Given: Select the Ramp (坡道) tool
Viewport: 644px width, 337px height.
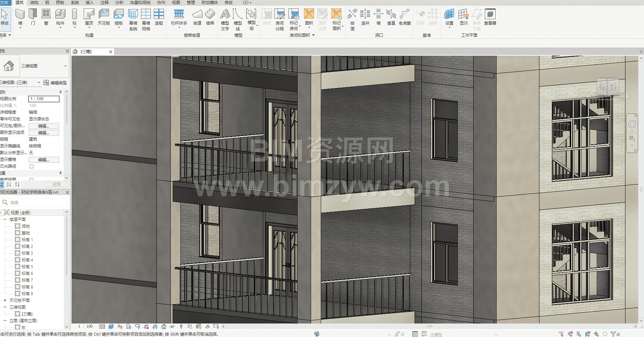Looking at the screenshot, I should point(197,18).
